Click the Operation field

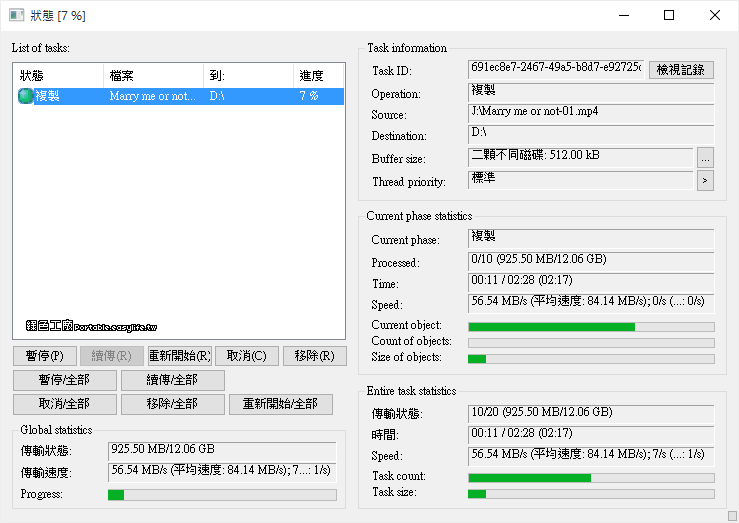click(x=591, y=92)
